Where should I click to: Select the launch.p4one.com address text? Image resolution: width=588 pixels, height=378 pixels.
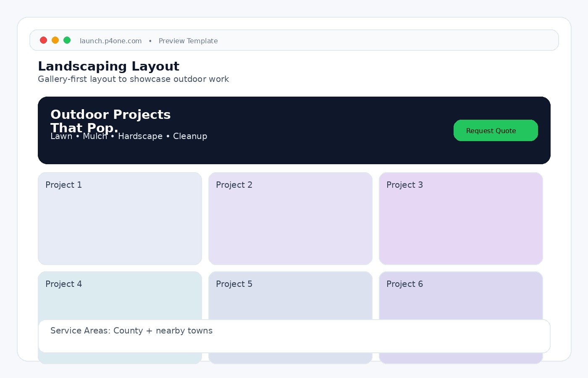tap(110, 41)
